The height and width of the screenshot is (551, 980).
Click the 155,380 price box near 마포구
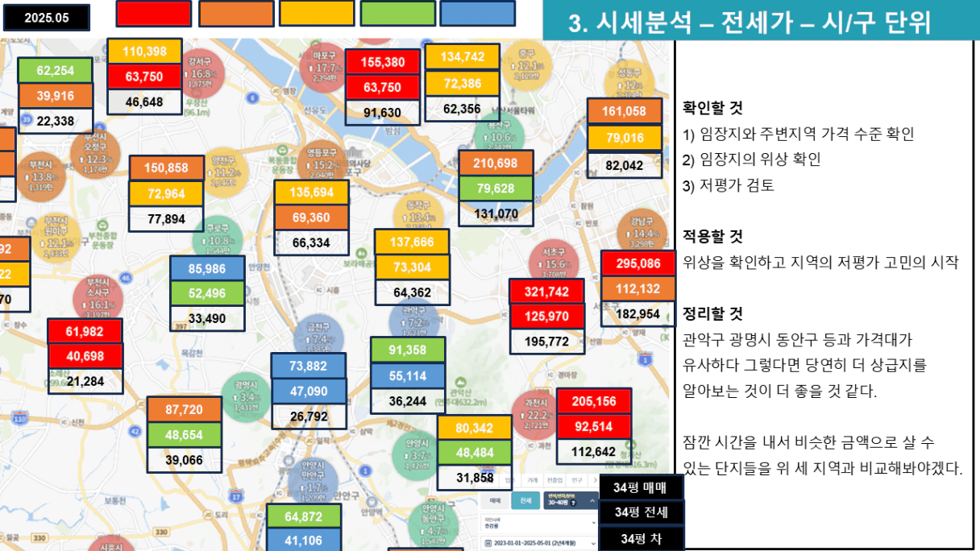coord(383,62)
